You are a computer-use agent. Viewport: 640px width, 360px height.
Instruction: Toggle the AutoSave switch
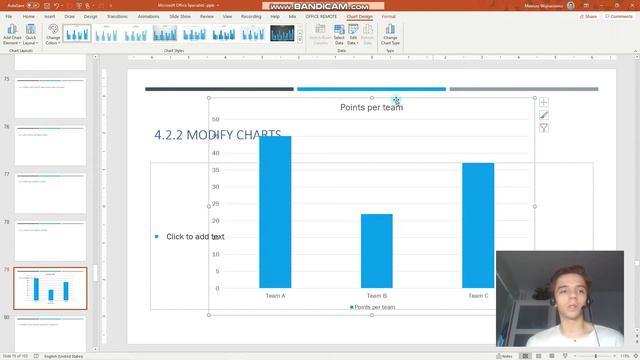pos(32,6)
